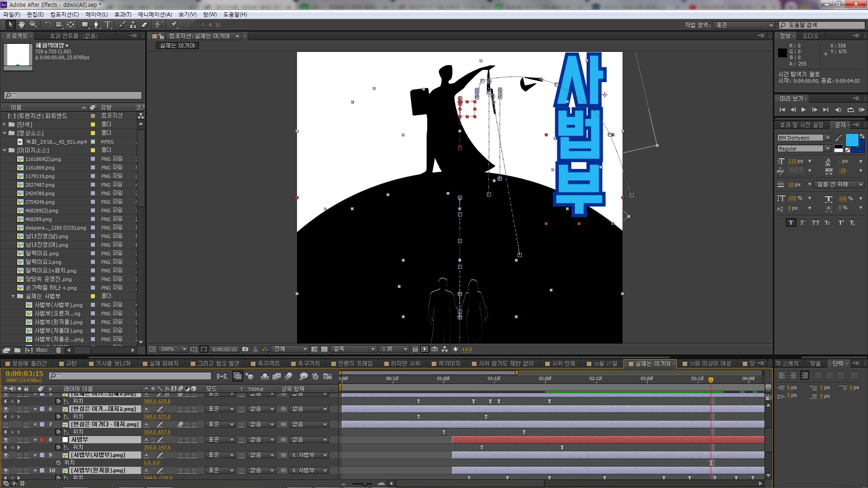Image resolution: width=868 pixels, height=488 pixels.
Task: Select the Horizontal Type tool
Action: tap(108, 24)
